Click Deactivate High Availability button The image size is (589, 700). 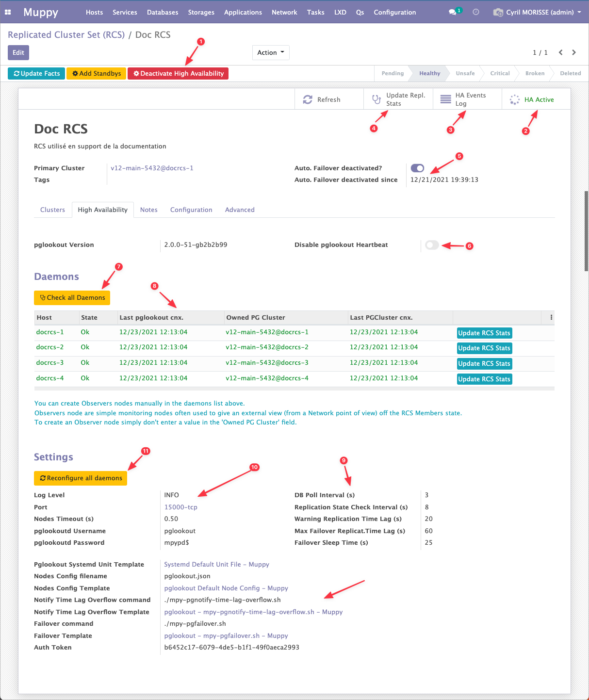tap(178, 73)
